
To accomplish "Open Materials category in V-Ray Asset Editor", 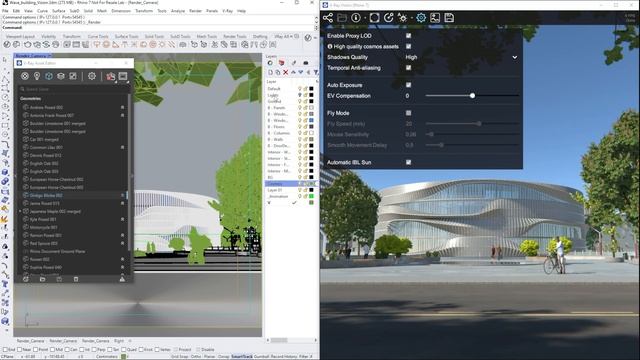I will [x=25, y=76].
